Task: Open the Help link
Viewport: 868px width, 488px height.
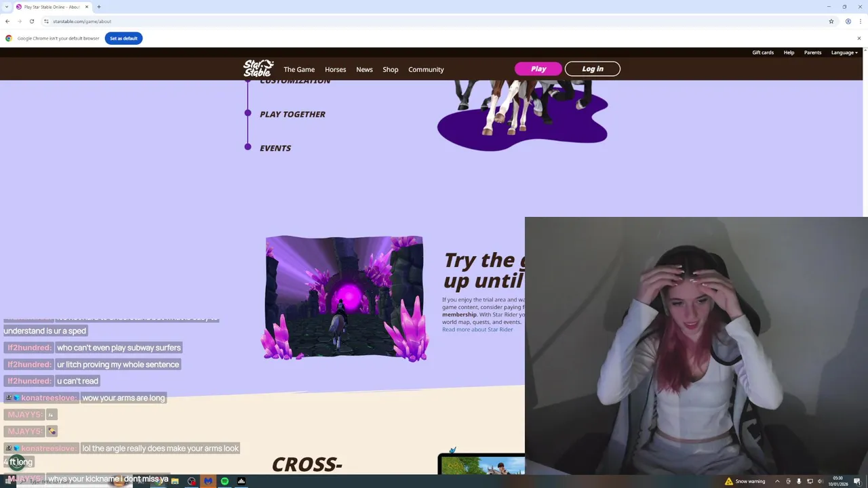Action: click(789, 52)
